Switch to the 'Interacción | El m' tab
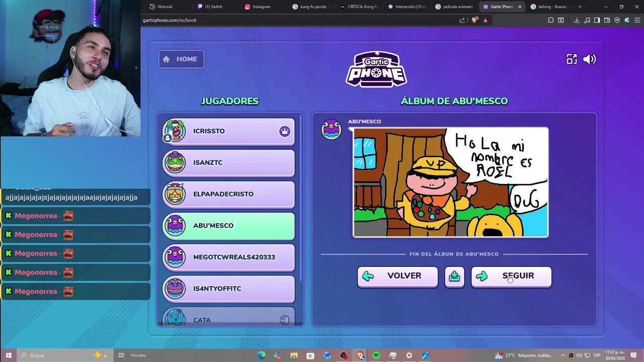Image resolution: width=644 pixels, height=362 pixels. [x=407, y=7]
